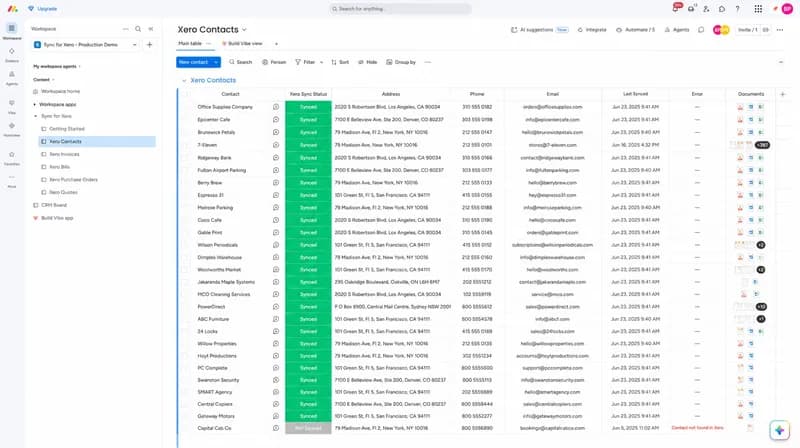The image size is (800, 448).
Task: Select checkbox for Epicenter Cafe row
Action: point(186,119)
